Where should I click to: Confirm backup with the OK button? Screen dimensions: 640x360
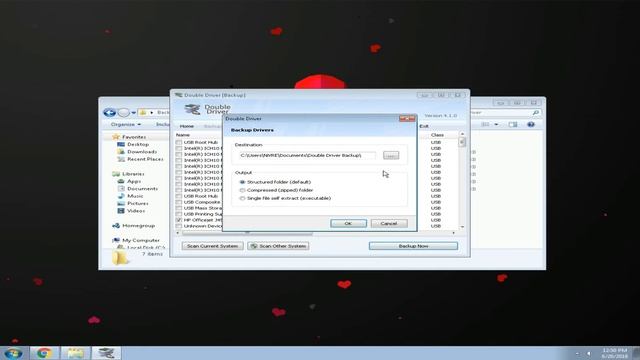pyautogui.click(x=348, y=223)
